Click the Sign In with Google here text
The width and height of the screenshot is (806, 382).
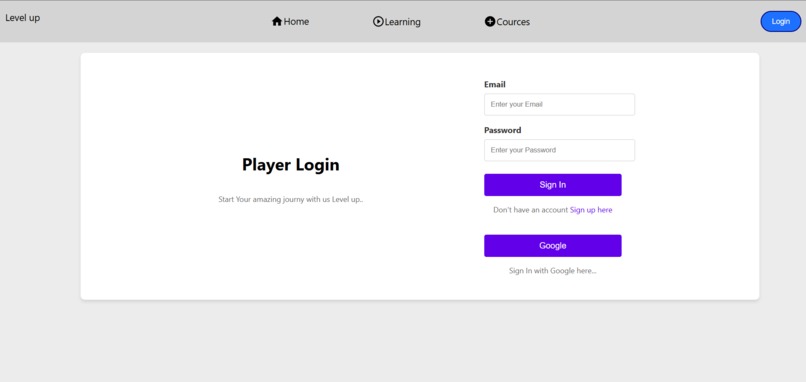tap(553, 271)
